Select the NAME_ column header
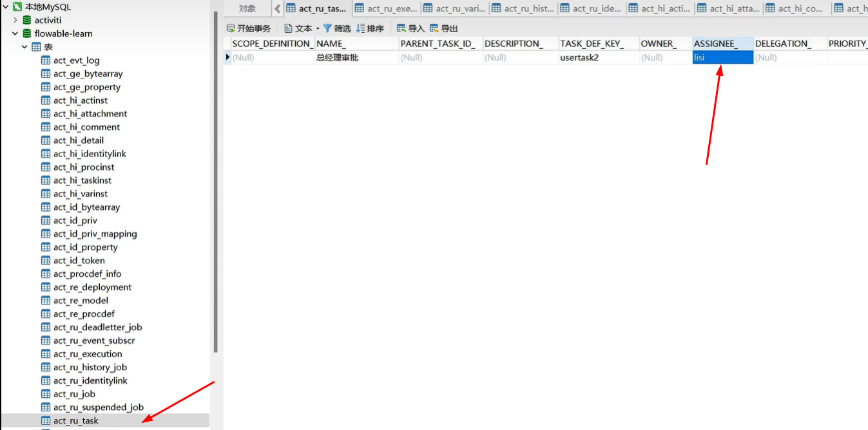Viewport: 868px width, 430px height. tap(357, 43)
